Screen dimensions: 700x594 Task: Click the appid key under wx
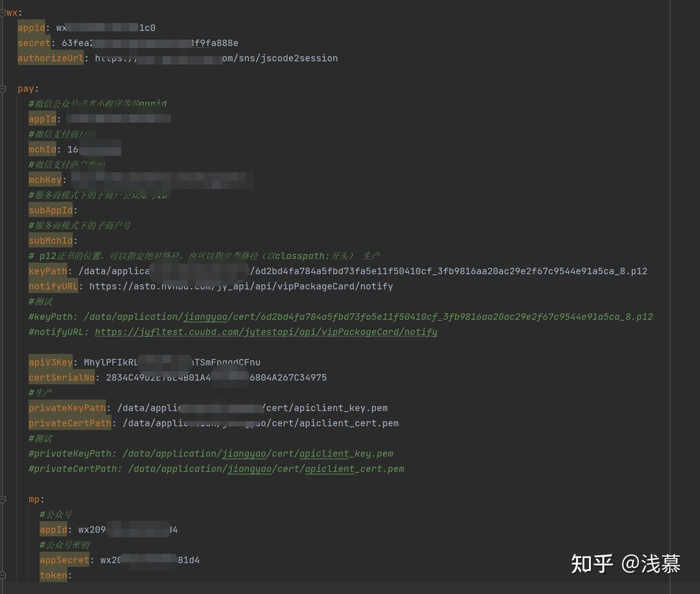click(x=31, y=28)
